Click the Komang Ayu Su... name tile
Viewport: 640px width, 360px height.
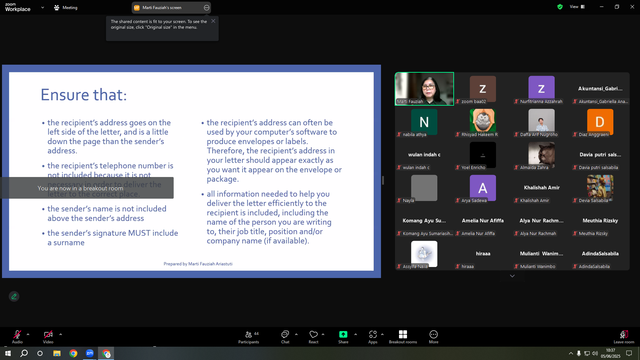pyautogui.click(x=424, y=221)
